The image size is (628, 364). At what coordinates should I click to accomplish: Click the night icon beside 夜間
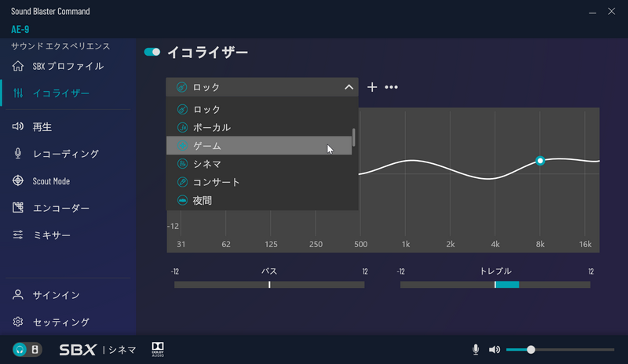(182, 200)
